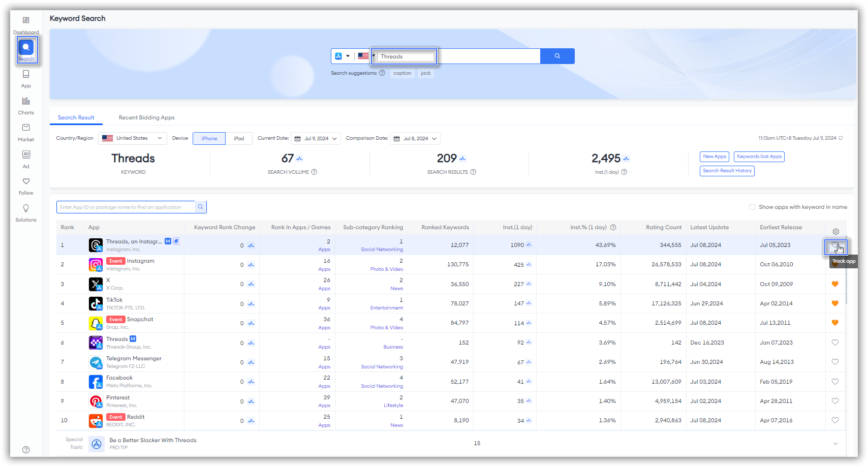
Task: Expand the Special Topic row chevron
Action: (x=835, y=444)
